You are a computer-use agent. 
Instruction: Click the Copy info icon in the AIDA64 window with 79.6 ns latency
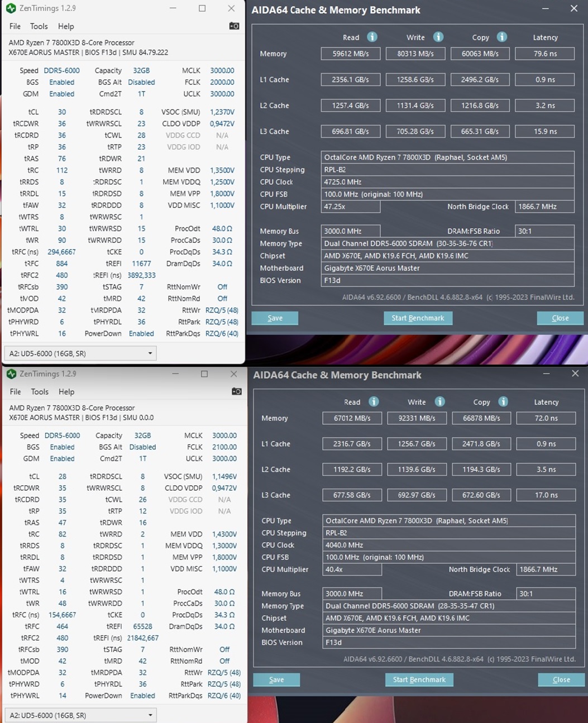(x=502, y=37)
